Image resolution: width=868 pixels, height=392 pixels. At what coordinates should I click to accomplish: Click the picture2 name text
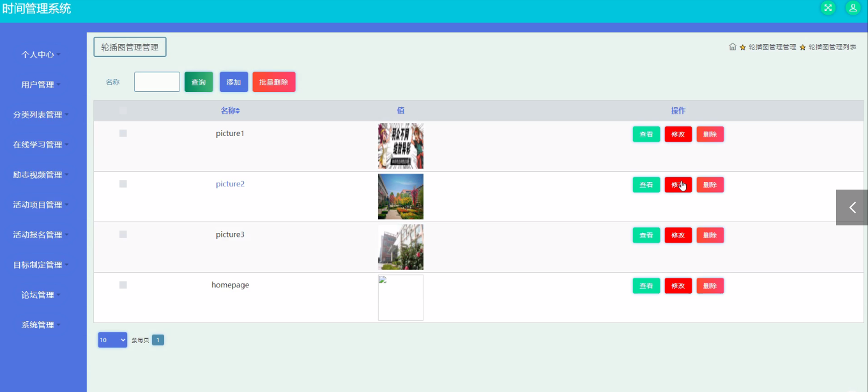(230, 184)
